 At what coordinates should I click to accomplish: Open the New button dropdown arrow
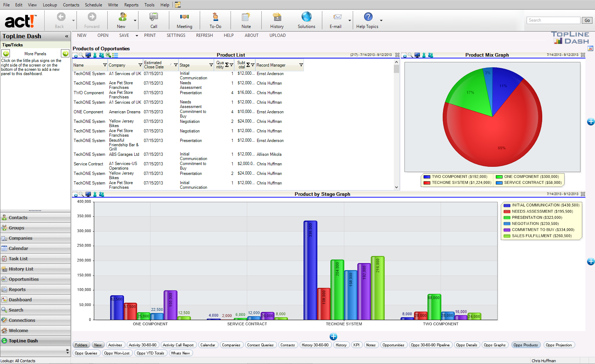(135, 21)
